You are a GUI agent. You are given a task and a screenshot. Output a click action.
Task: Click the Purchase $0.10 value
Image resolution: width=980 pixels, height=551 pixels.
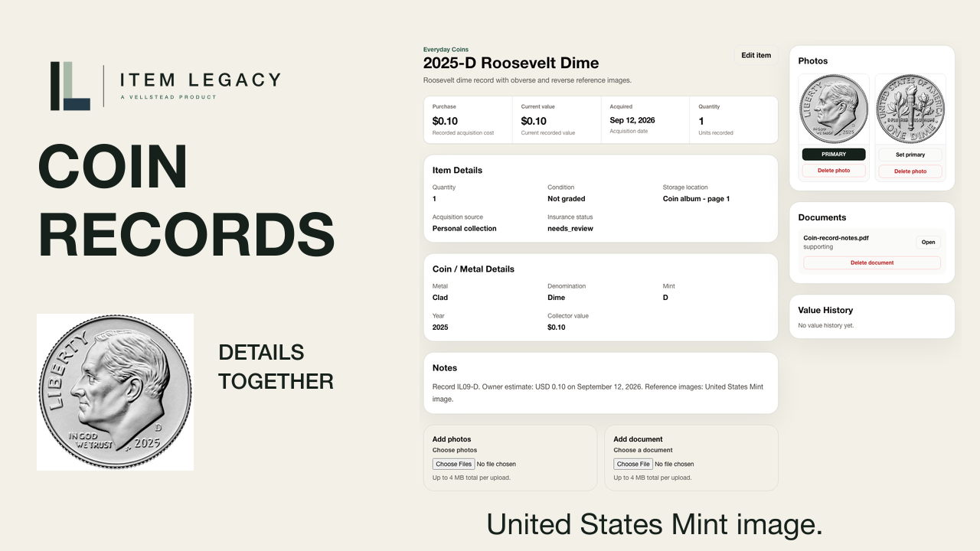[445, 121]
